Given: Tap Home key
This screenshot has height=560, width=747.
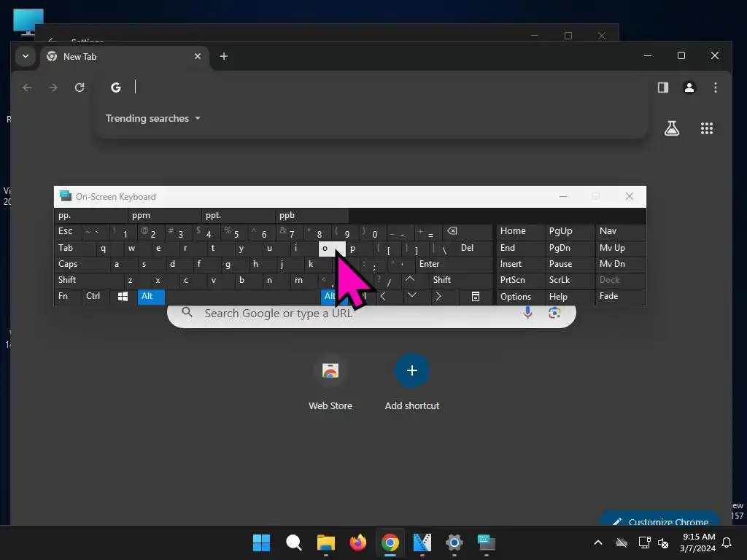Looking at the screenshot, I should coord(520,231).
